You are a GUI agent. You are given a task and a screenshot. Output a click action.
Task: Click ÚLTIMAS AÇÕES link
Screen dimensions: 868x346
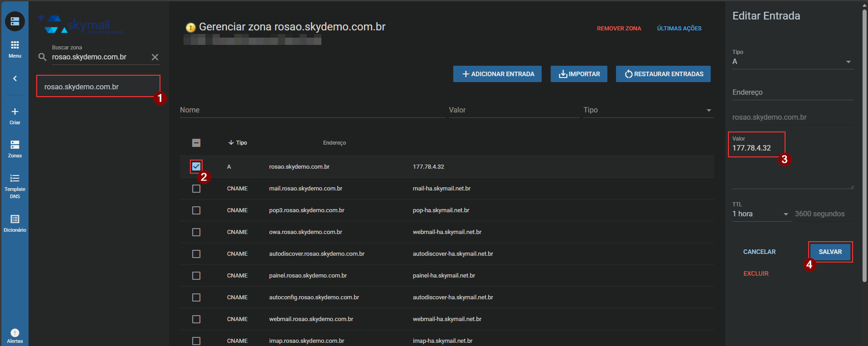pyautogui.click(x=679, y=29)
